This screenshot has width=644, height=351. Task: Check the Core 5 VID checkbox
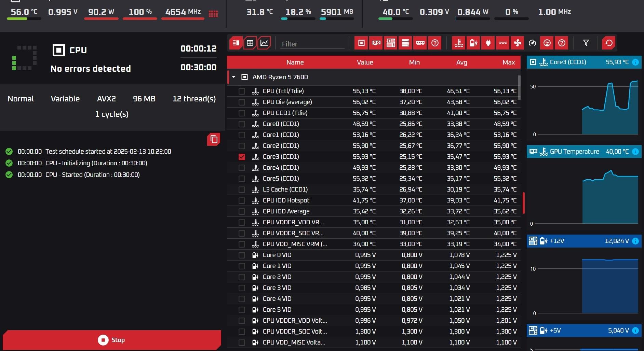[x=242, y=310]
